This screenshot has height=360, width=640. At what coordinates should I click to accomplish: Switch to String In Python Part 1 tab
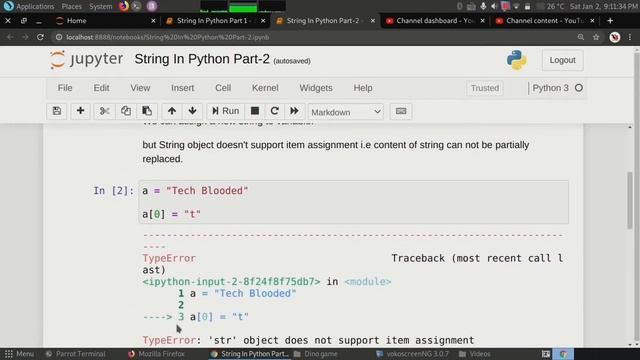coord(214,21)
